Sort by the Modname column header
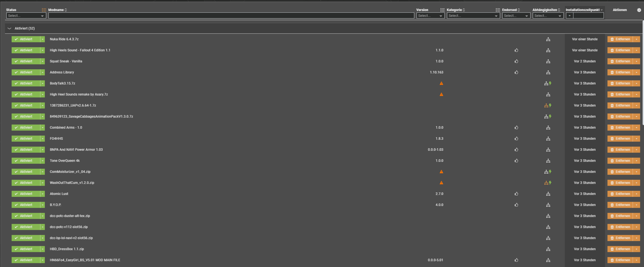 58,10
